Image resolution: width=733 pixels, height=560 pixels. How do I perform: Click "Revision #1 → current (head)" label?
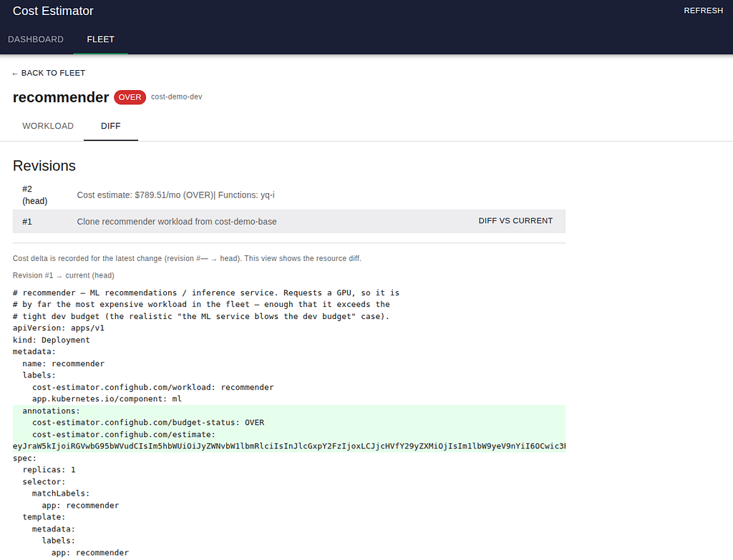click(63, 275)
